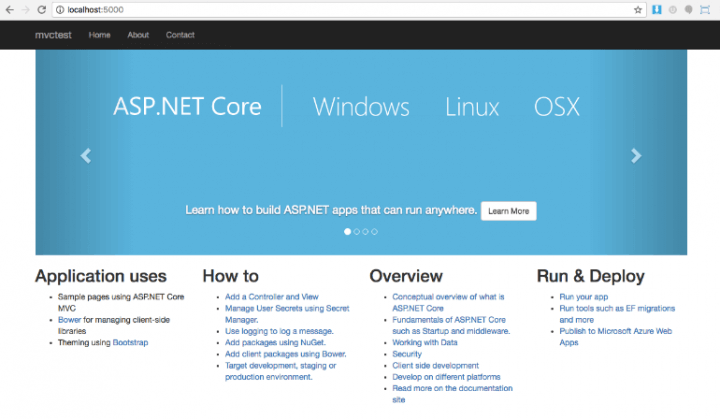The width and height of the screenshot is (720, 419).
Task: Open the Security link
Action: tap(407, 354)
